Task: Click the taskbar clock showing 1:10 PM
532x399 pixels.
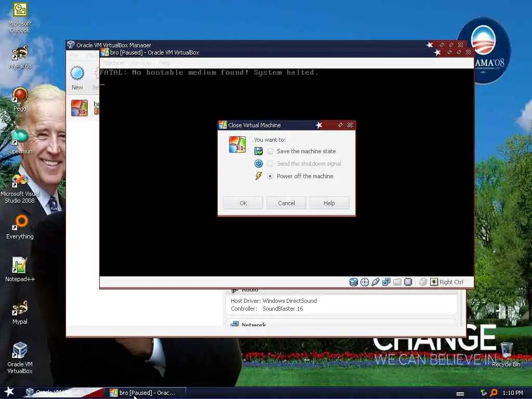Action: click(x=513, y=393)
